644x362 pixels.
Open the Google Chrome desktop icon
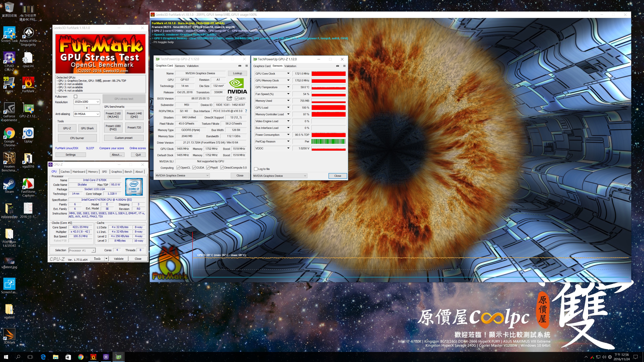(9, 137)
